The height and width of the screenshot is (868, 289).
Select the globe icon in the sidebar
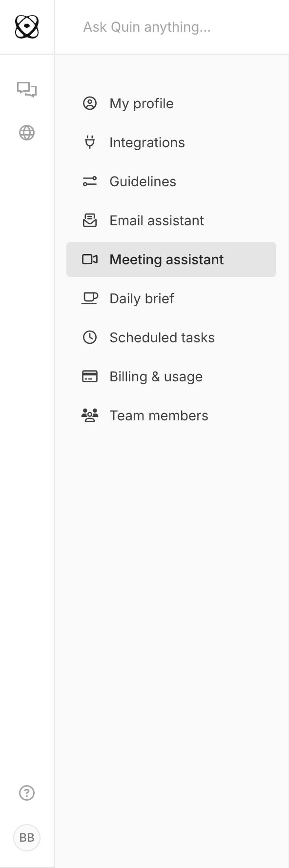tap(27, 133)
